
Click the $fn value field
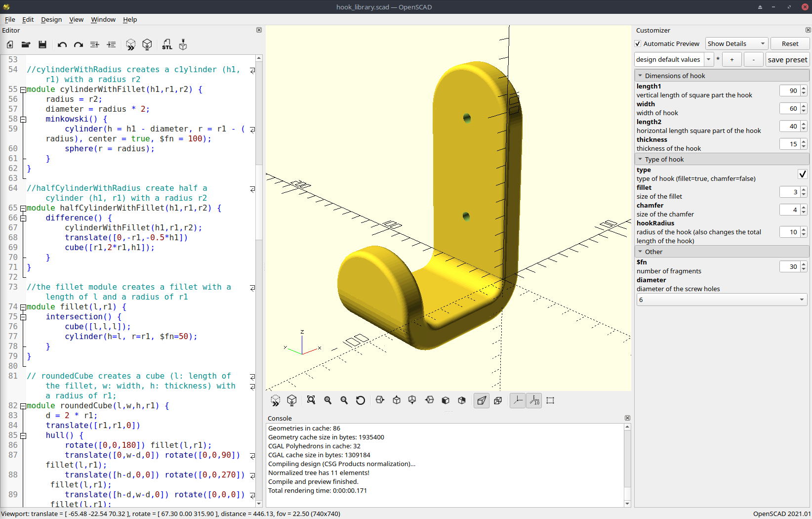(790, 266)
